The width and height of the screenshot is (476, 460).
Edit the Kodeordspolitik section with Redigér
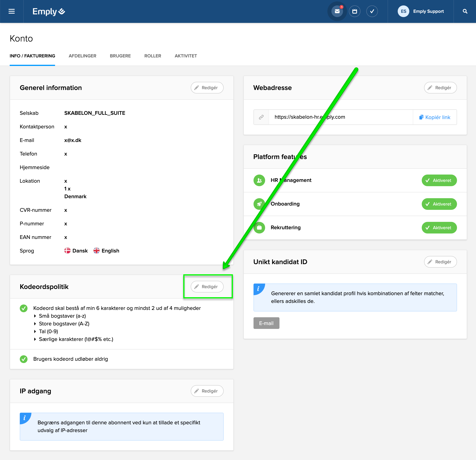[x=207, y=286]
